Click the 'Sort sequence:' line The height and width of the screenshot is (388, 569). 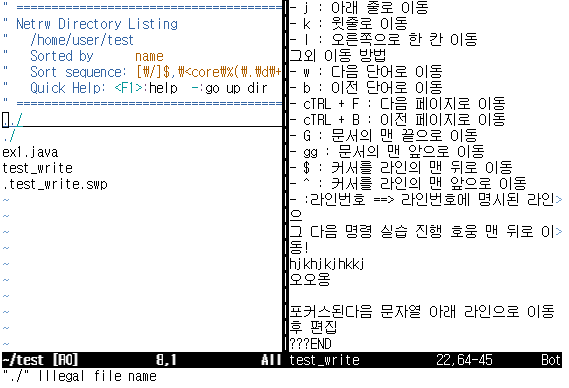click(x=156, y=72)
